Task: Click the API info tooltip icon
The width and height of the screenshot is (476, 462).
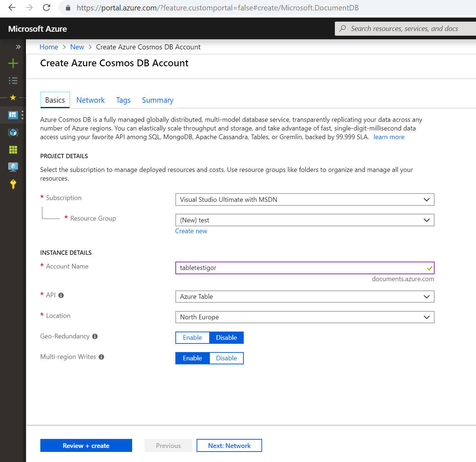Action: (61, 295)
